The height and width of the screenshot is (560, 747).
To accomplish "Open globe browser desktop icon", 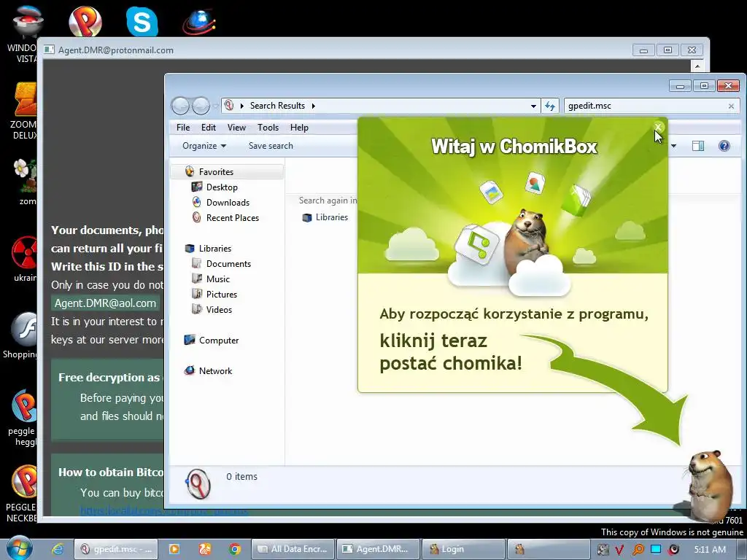I will coord(199,21).
